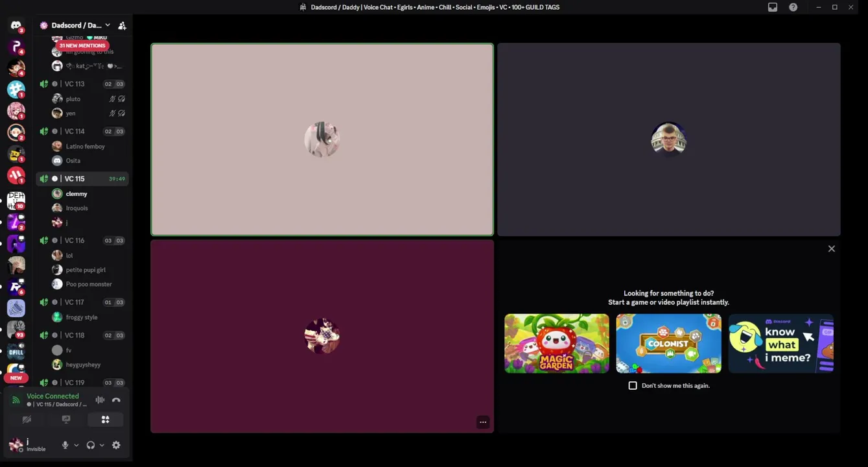The image size is (868, 467).
Task: Close the activities suggestion panel
Action: click(832, 248)
